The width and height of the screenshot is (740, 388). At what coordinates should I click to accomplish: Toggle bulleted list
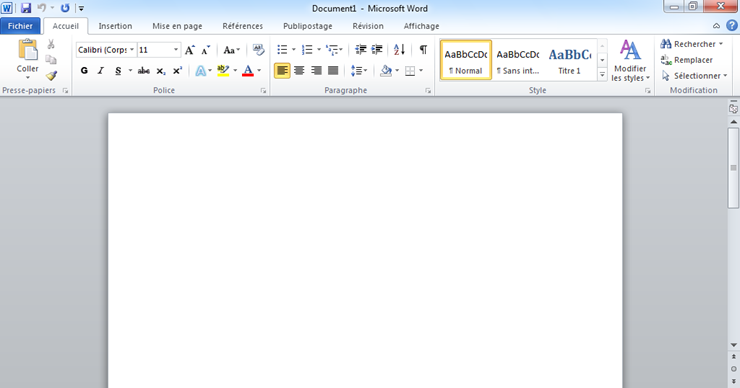click(x=282, y=50)
